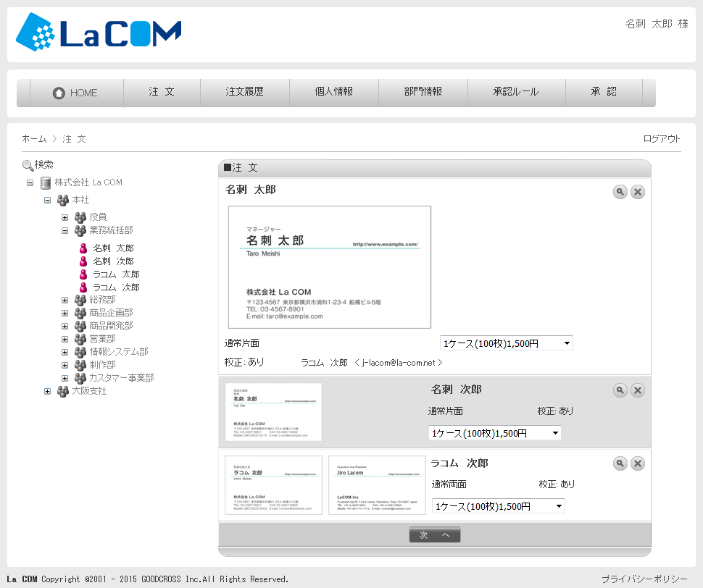Click the j-lacom@la-com.net proofreader text
The height and width of the screenshot is (588, 703).
tap(399, 363)
